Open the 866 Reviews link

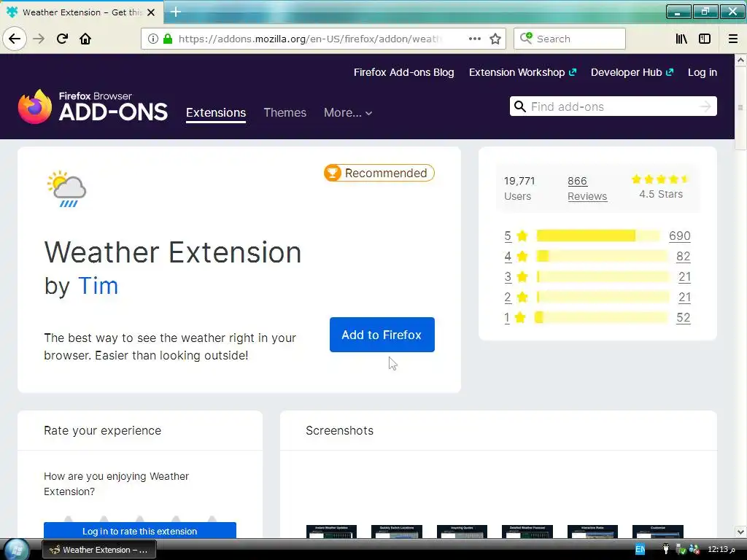(587, 189)
